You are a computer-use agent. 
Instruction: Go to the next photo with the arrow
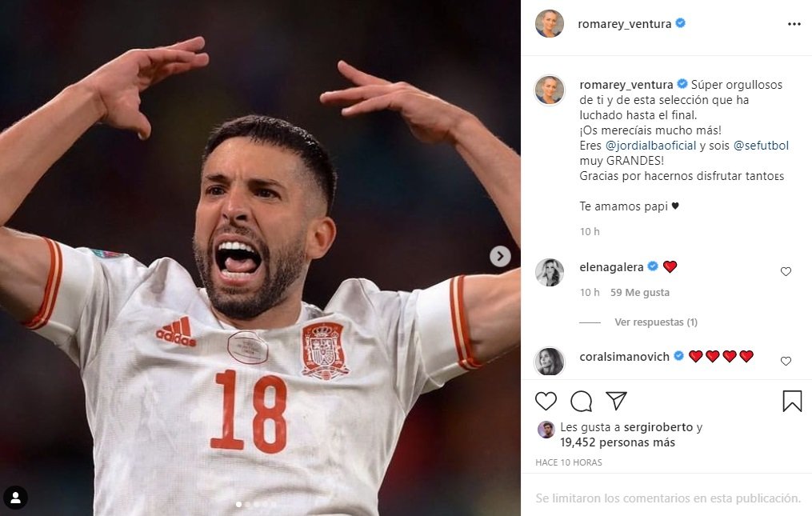500,256
